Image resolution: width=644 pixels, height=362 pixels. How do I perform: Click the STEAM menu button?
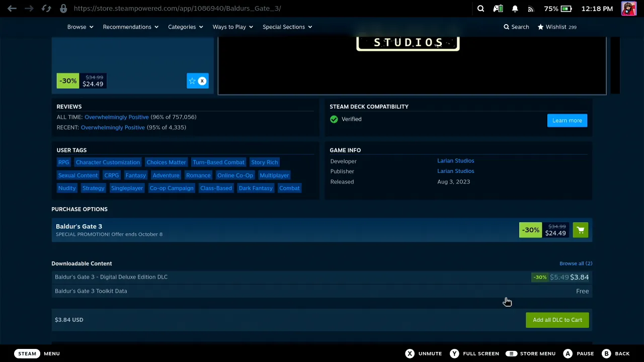(27, 353)
